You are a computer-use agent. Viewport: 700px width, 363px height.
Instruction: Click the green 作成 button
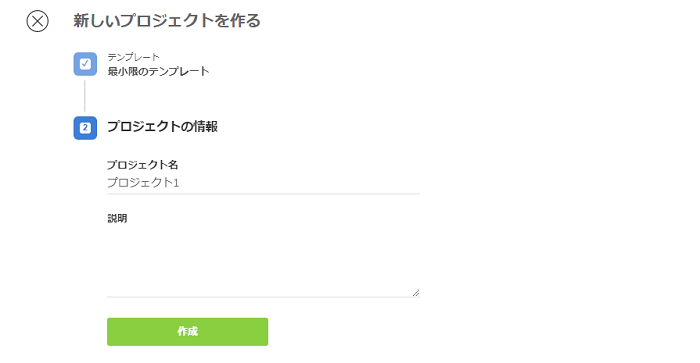(x=188, y=332)
